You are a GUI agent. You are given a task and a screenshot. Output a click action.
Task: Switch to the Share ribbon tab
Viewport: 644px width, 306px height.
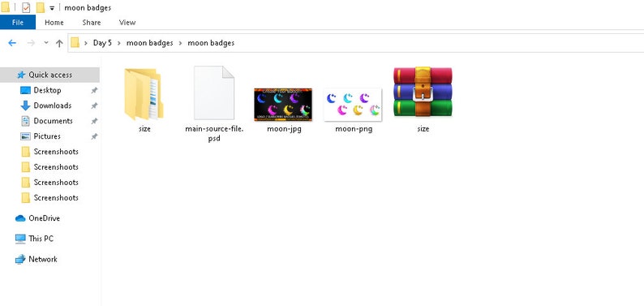[91, 23]
